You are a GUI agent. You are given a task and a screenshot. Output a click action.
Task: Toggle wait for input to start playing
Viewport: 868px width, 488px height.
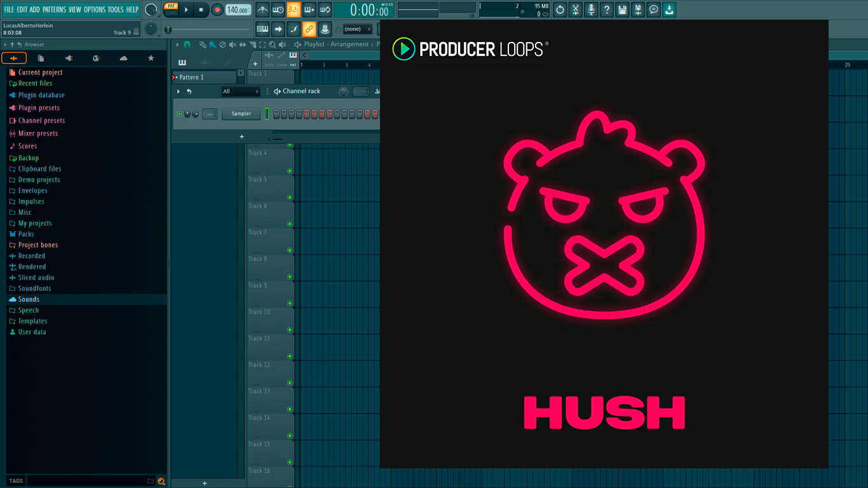coord(278,10)
